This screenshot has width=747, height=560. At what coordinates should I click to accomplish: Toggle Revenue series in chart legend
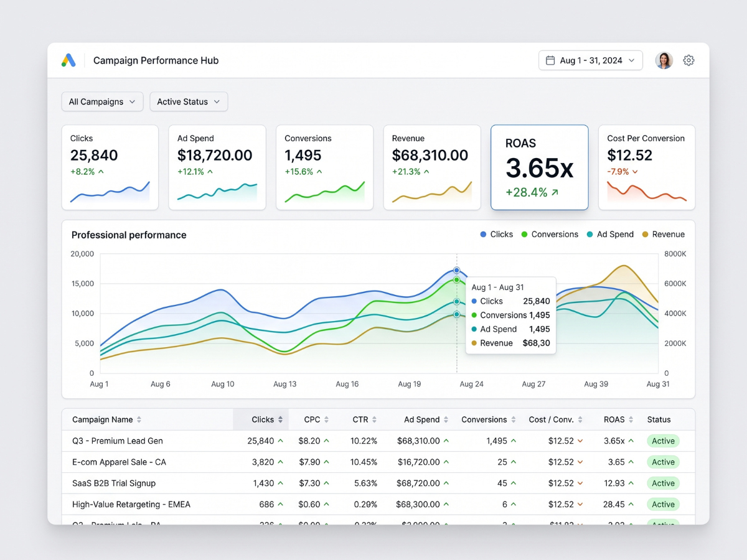click(664, 235)
